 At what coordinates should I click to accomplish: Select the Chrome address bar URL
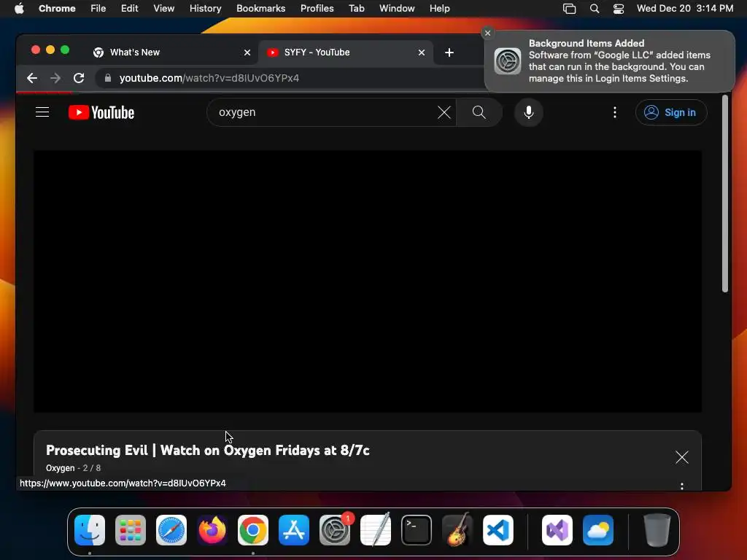click(x=209, y=78)
